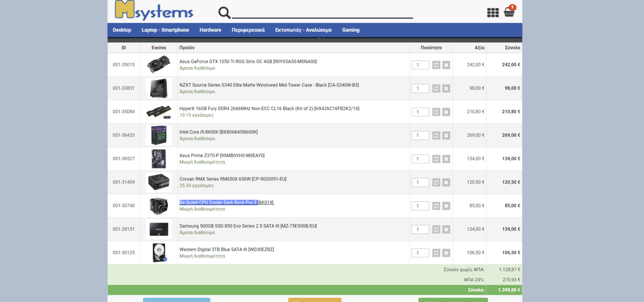Open the Περιφερειακά menu
Screen dimensions: 644x302
point(248,30)
